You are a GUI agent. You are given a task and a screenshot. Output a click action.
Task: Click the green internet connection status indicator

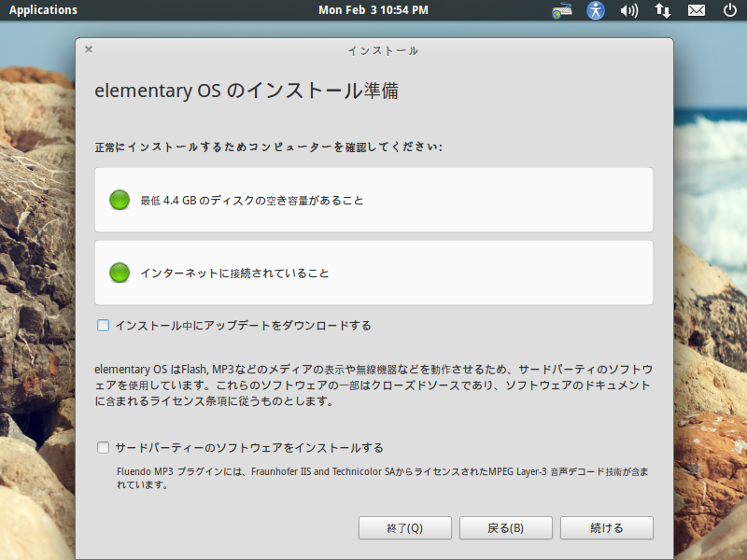(x=120, y=273)
